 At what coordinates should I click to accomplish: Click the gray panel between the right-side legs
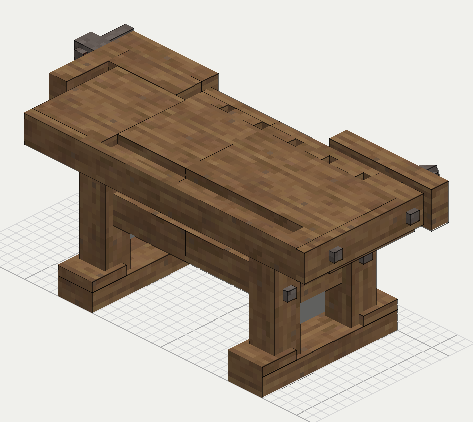[312, 307]
